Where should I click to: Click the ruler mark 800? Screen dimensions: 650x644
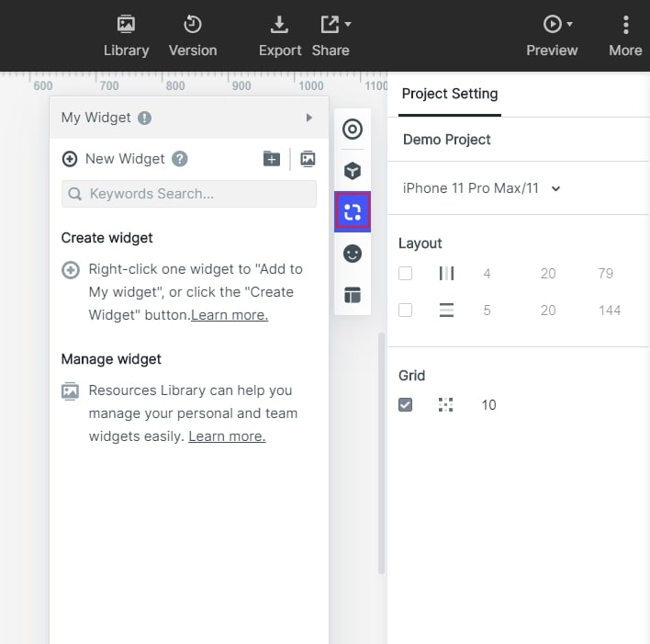pyautogui.click(x=175, y=85)
